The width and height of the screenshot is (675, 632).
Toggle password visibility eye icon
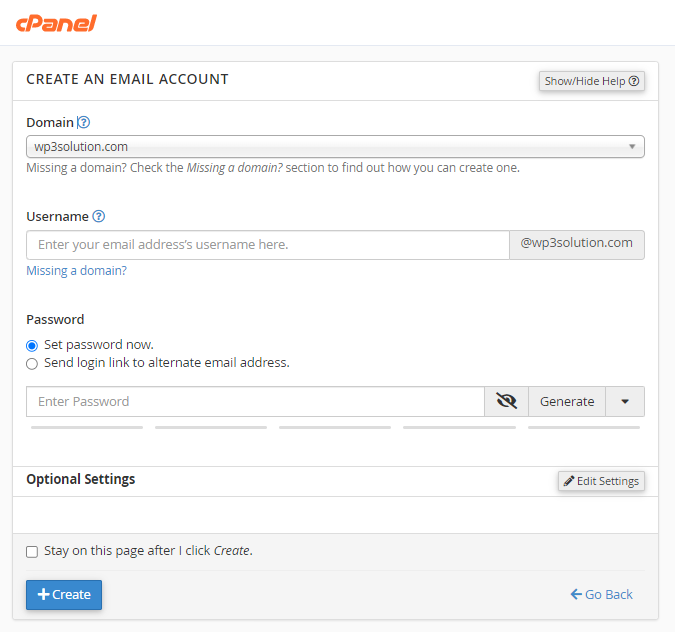click(x=506, y=401)
